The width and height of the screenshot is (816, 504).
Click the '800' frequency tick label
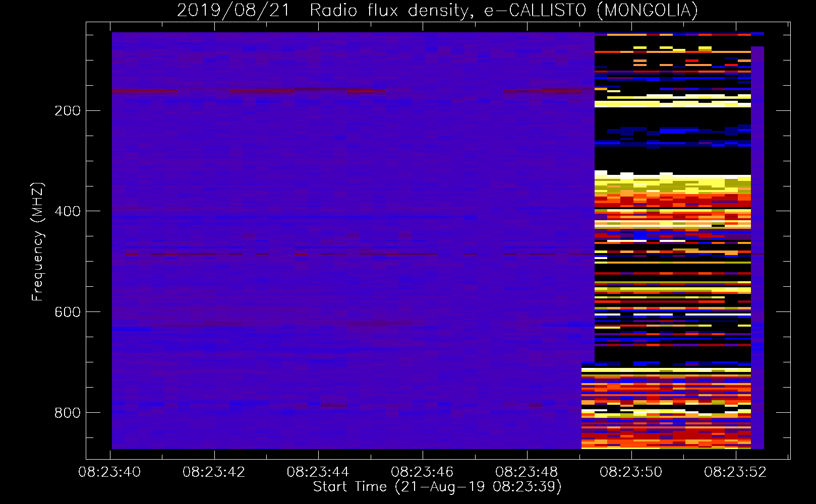68,413
